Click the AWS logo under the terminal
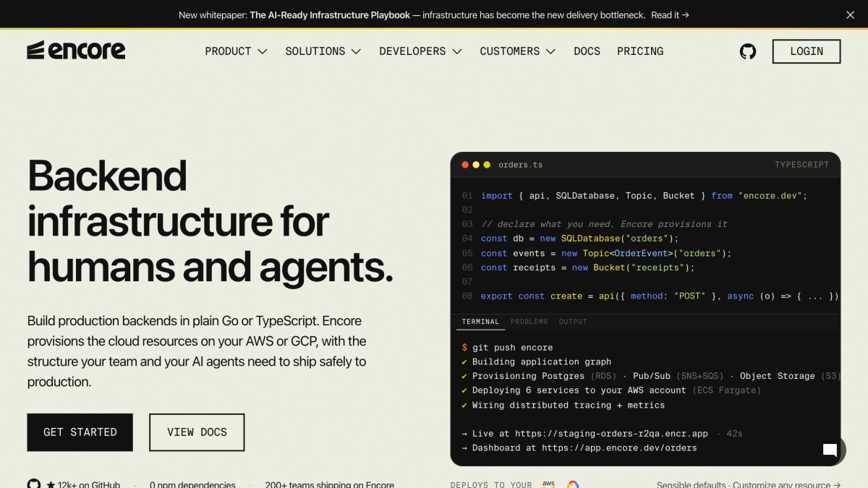 pos(549,484)
